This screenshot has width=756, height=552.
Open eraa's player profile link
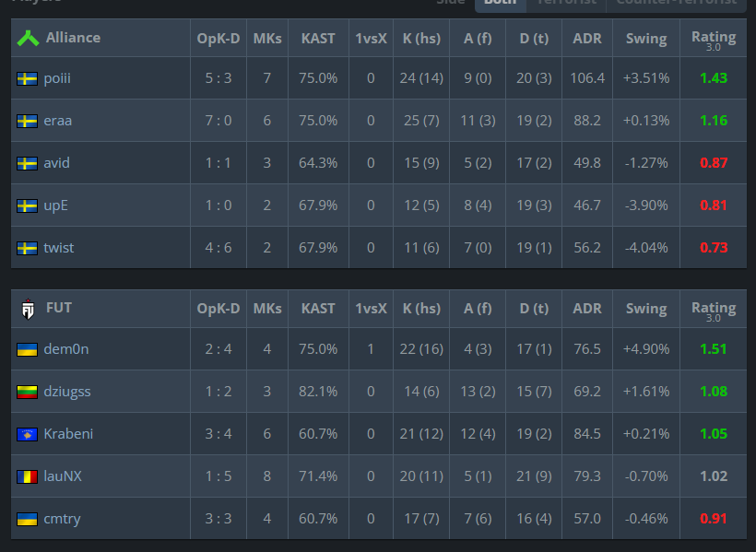[x=58, y=121]
